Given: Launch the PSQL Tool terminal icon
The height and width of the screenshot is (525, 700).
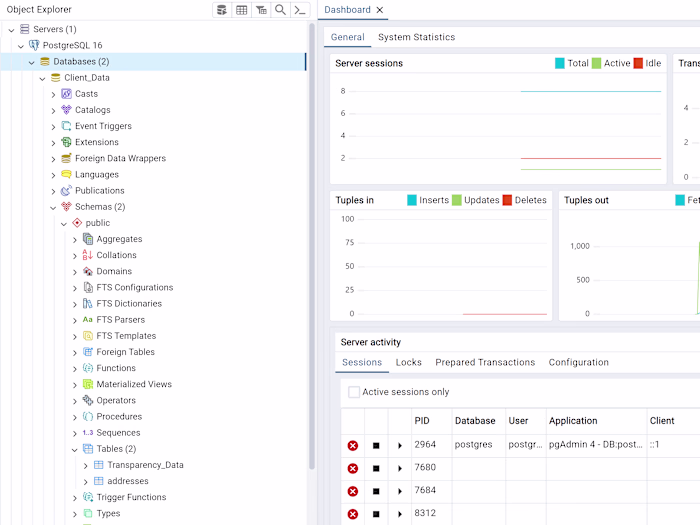Looking at the screenshot, I should [299, 10].
